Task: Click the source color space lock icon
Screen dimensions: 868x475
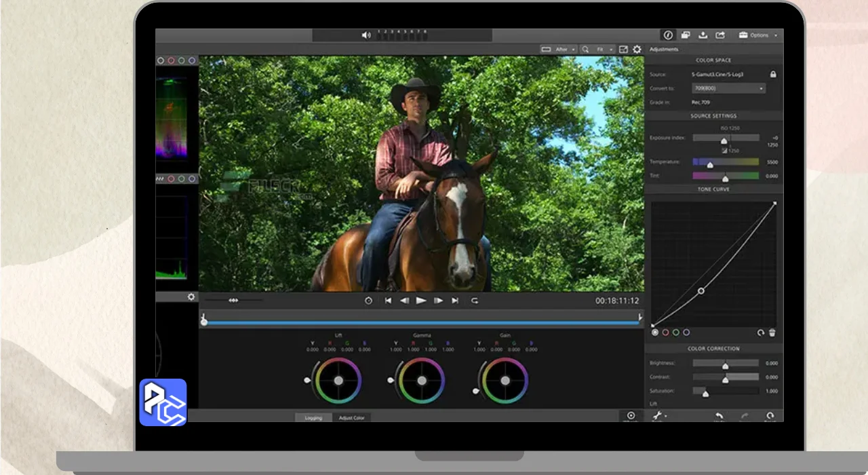Action: (773, 74)
